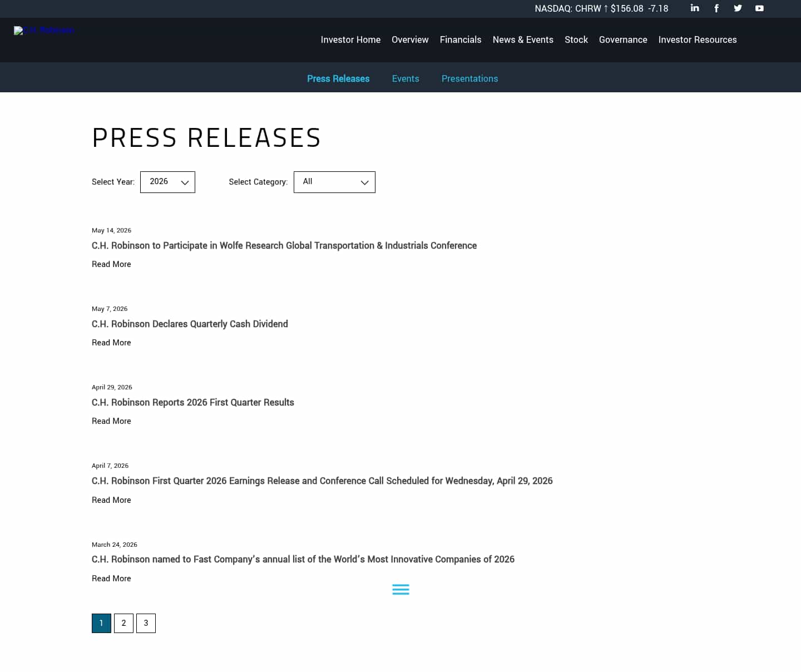Open the Facebook social icon
Screen dimensions: 801x672
pyautogui.click(x=716, y=8)
